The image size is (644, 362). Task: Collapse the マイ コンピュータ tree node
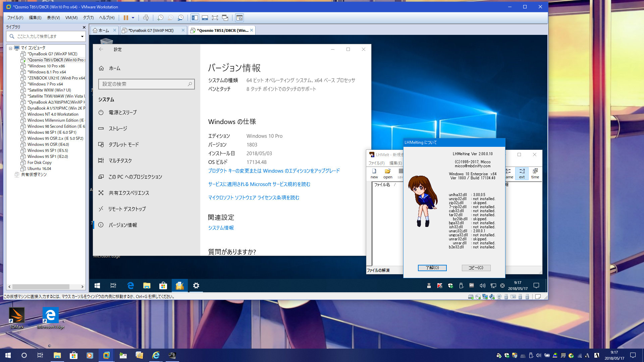[x=10, y=48]
